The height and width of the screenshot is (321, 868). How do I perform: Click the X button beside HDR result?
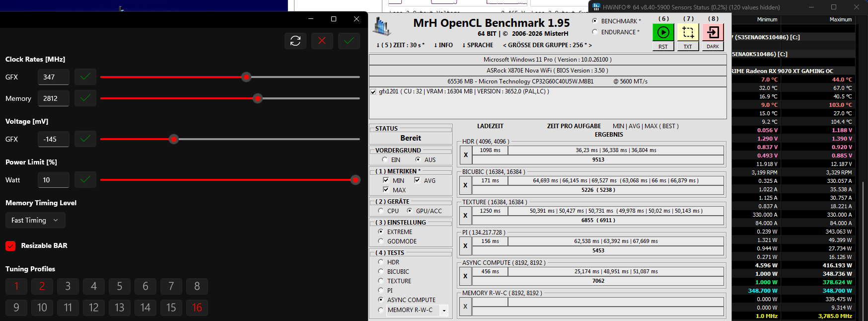coord(465,155)
